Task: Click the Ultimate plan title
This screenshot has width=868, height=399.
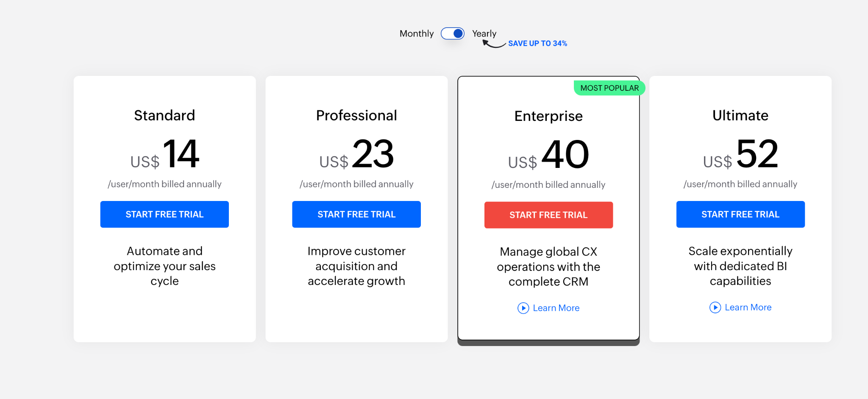Action: coord(740,115)
